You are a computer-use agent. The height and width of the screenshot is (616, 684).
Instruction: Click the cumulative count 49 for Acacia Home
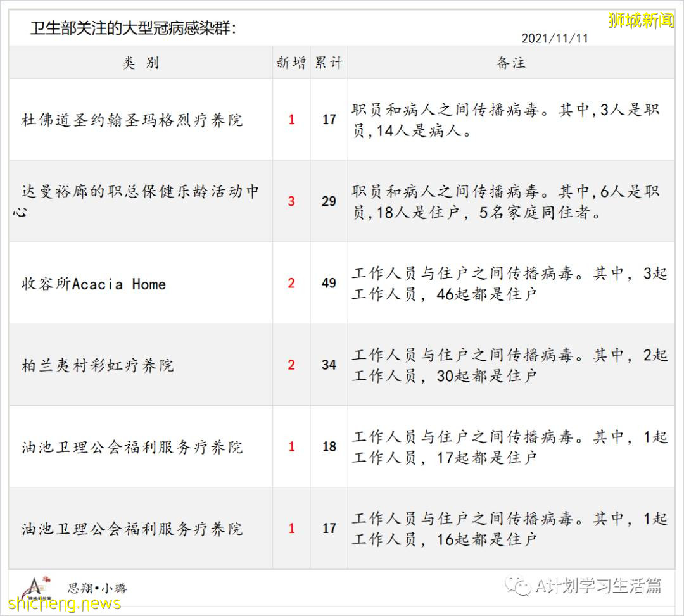(327, 283)
